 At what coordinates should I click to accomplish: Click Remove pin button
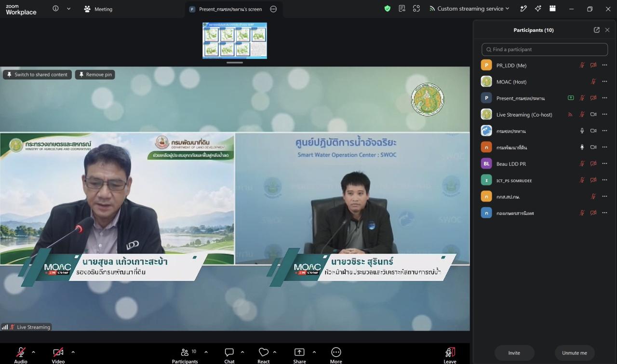(x=95, y=75)
